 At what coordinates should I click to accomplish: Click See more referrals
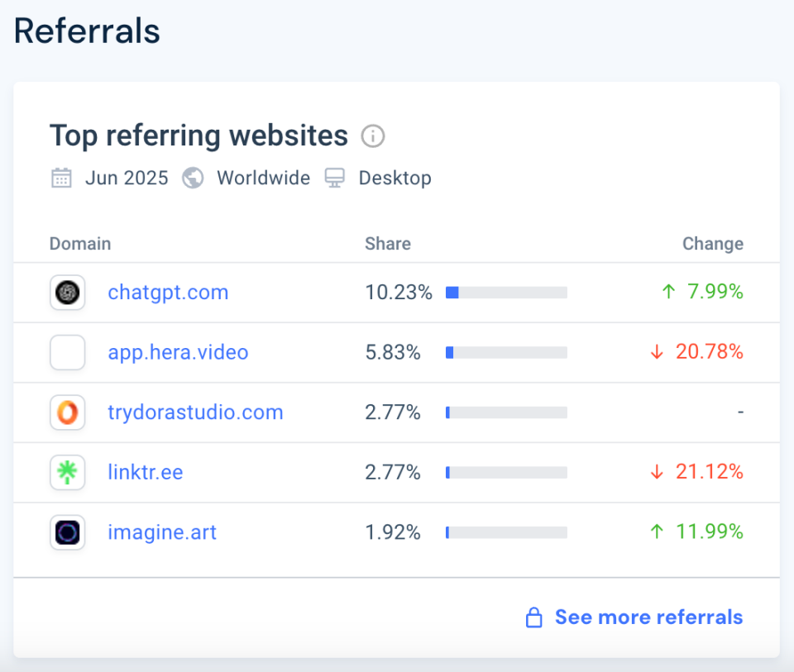tap(648, 617)
